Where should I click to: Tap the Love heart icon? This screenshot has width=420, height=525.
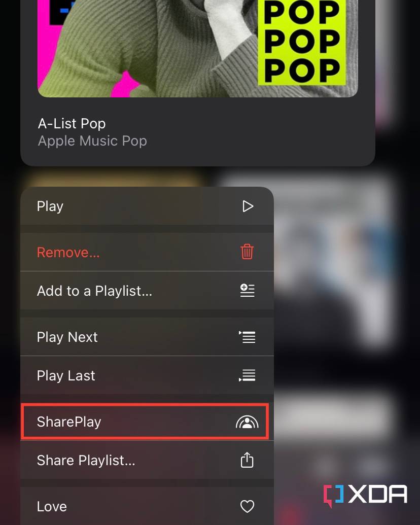[x=247, y=506]
